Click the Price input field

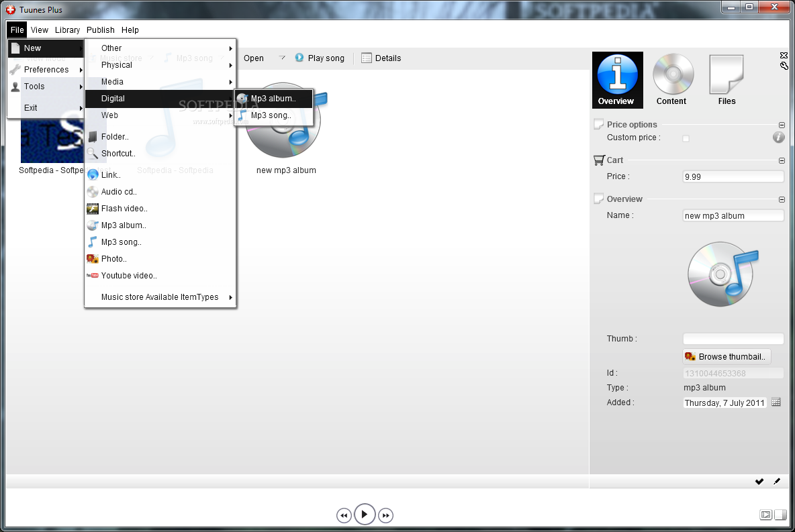(733, 176)
